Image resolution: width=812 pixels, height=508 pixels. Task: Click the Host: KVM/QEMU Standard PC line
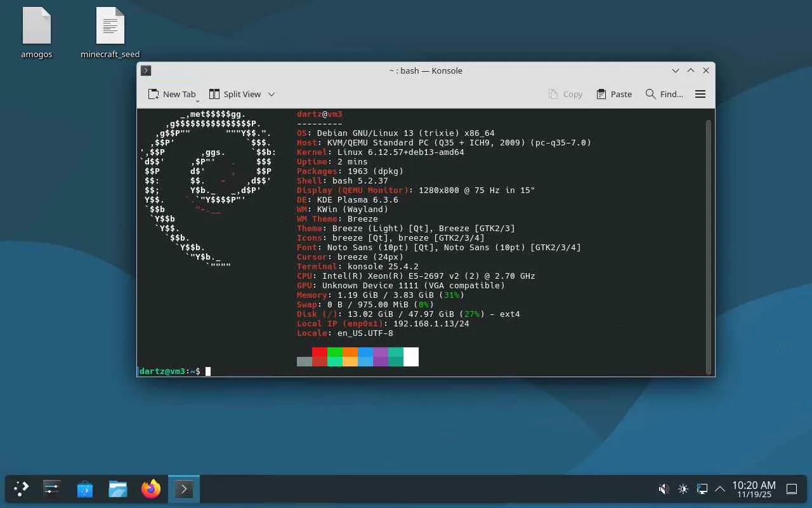point(444,143)
